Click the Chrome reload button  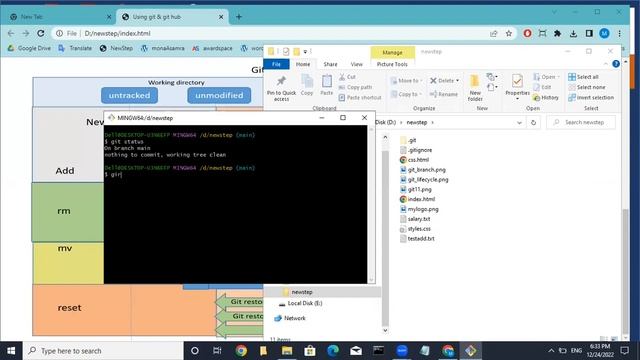coord(40,33)
